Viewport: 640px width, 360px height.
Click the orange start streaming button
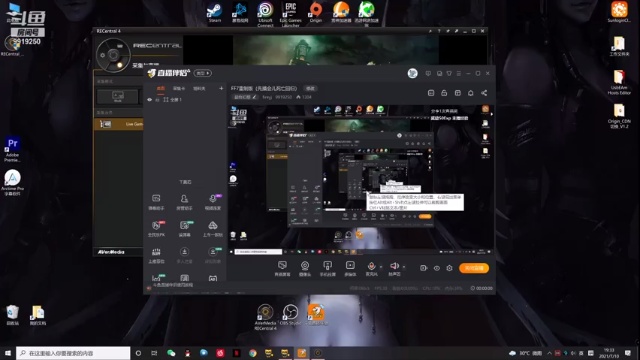[x=474, y=268]
